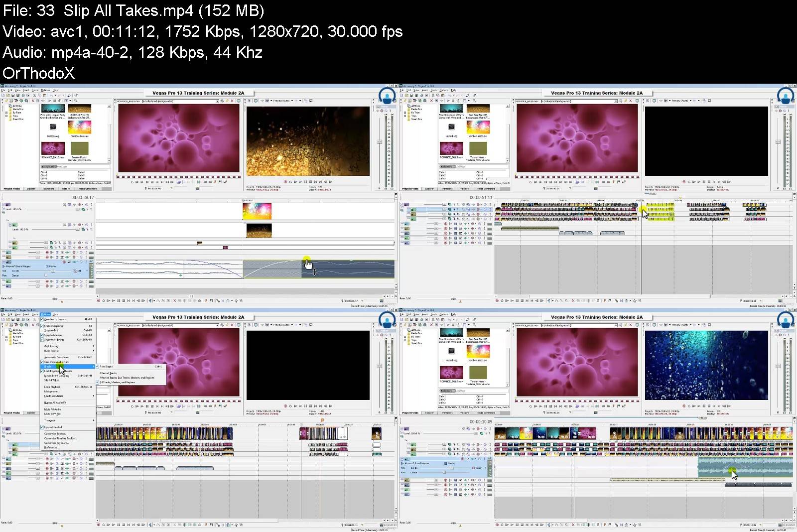Image resolution: width=797 pixels, height=532 pixels.
Task: Select Affected Tracks ripple mode
Action: click(x=131, y=373)
